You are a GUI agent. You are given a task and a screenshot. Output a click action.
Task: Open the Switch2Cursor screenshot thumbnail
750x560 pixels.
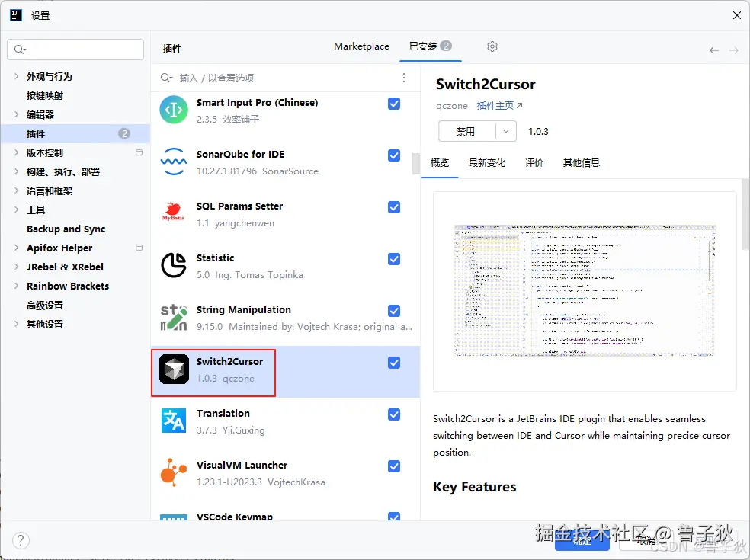pyautogui.click(x=584, y=291)
